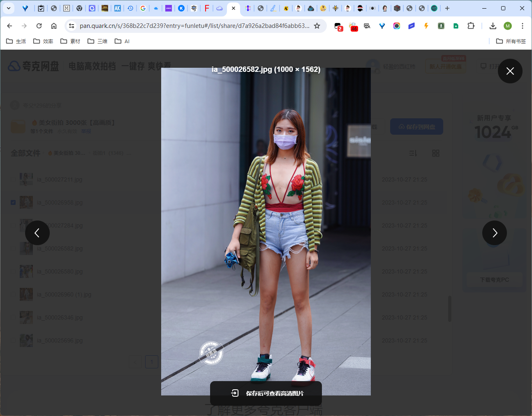Click the address bar URL
This screenshot has width=532, height=416.
(x=194, y=26)
